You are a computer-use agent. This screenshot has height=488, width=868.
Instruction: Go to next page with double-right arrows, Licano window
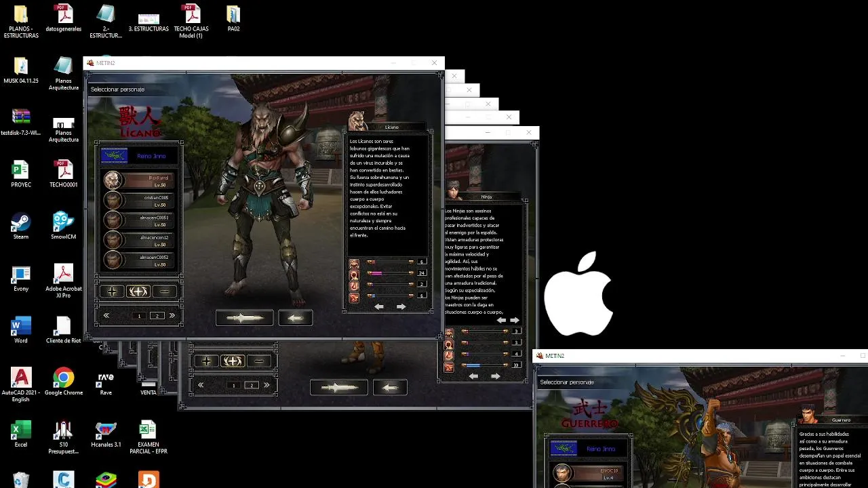tap(172, 316)
